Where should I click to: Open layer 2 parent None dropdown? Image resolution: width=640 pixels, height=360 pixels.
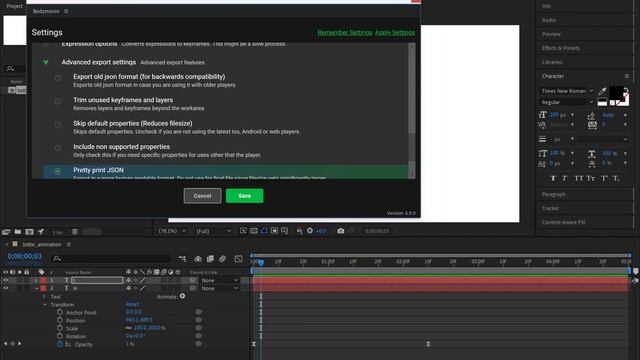pyautogui.click(x=219, y=288)
